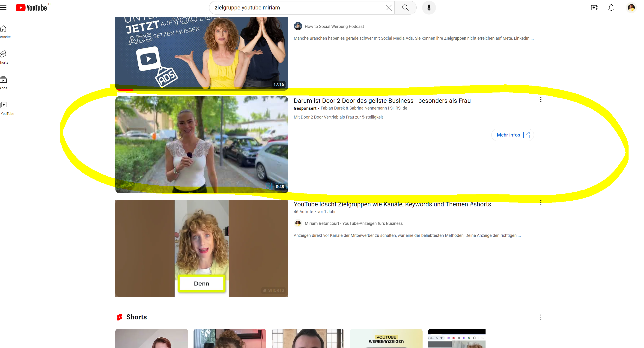Viewport: 644px width, 348px height.
Task: Open the Create video icon
Action: click(594, 8)
